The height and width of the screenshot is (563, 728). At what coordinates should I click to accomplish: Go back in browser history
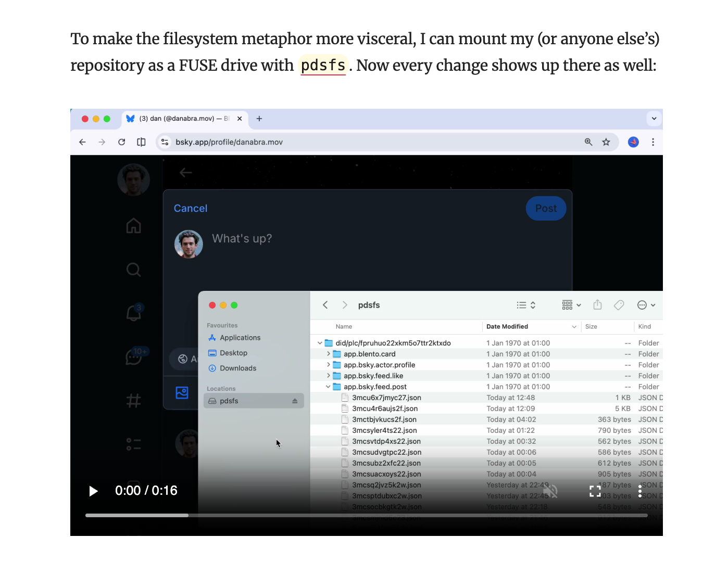(x=82, y=142)
